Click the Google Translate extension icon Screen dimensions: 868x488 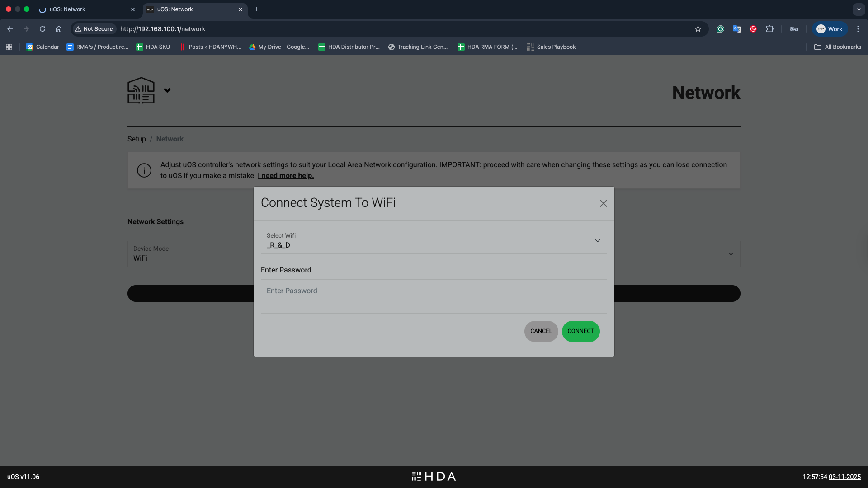(736, 29)
